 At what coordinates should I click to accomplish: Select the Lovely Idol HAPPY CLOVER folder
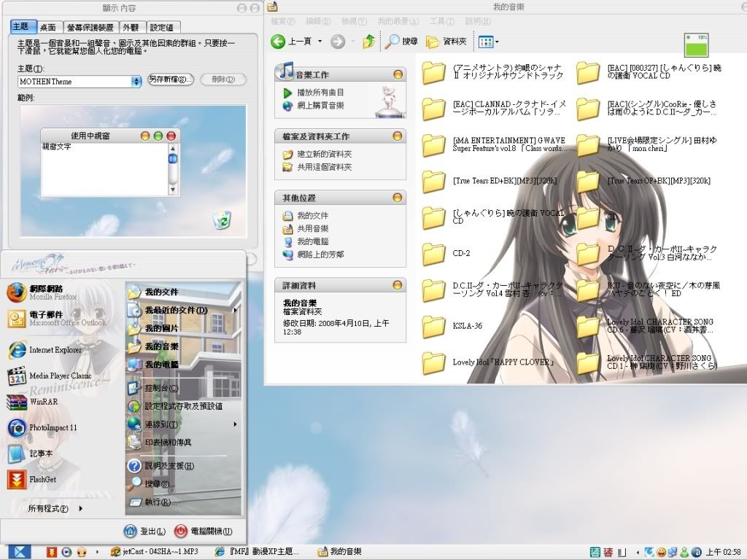click(488, 362)
